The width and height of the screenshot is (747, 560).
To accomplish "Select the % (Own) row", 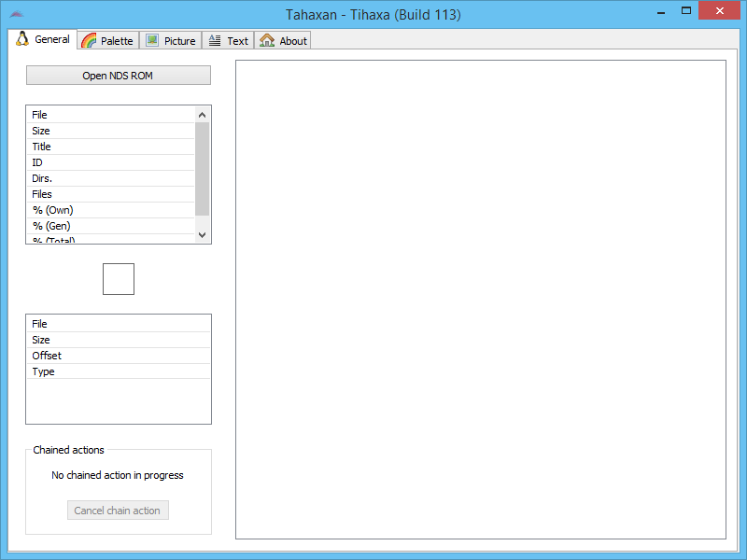I will click(110, 210).
